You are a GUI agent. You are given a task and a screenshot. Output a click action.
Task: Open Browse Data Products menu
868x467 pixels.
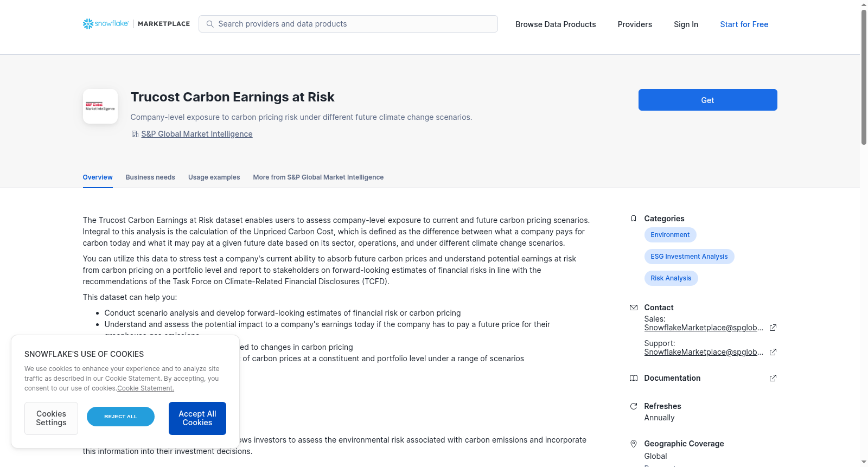[x=556, y=24]
